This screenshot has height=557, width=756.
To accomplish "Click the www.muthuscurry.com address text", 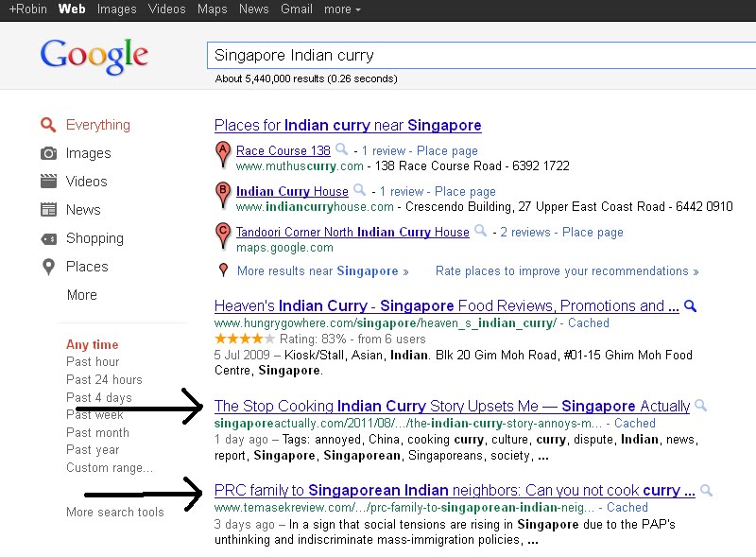I will [300, 166].
